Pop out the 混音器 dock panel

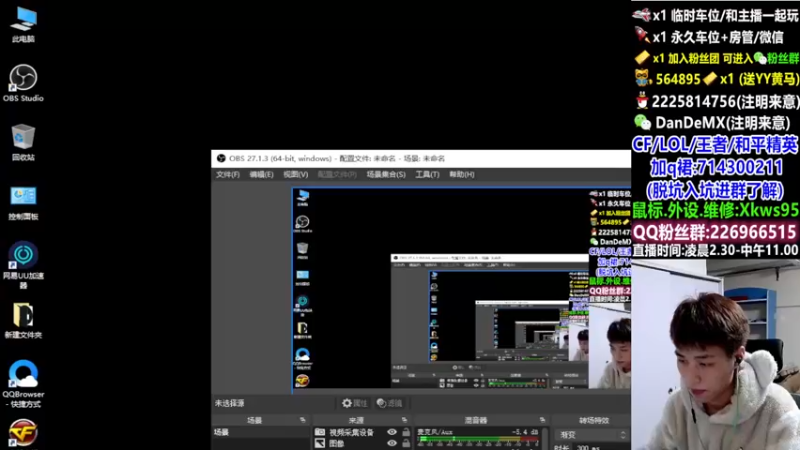click(x=542, y=420)
